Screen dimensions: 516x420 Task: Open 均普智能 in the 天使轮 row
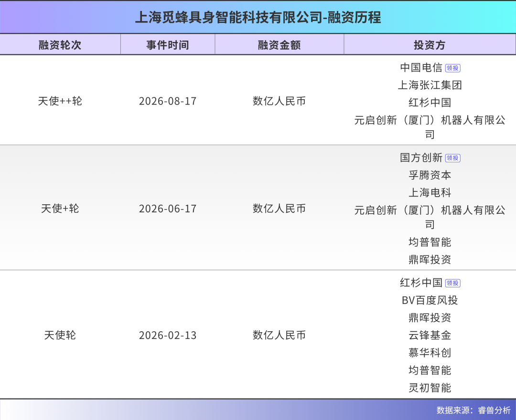[x=430, y=370]
